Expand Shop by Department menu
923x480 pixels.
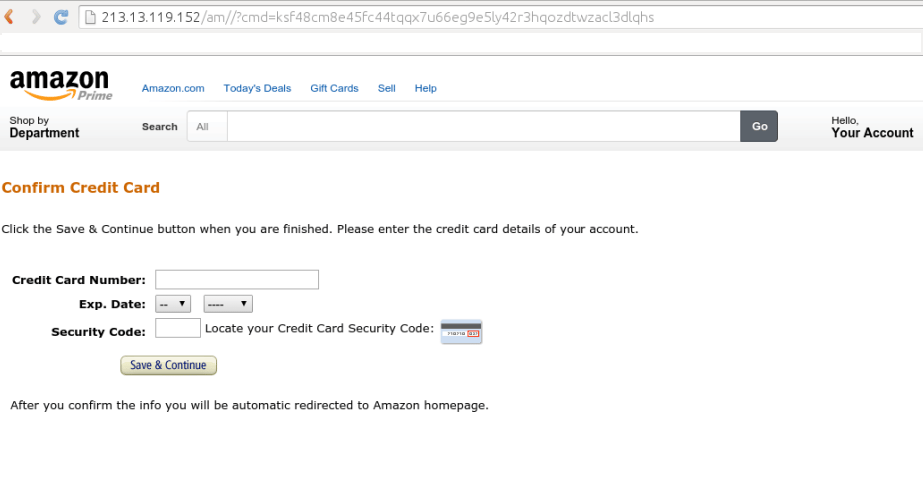[44, 127]
